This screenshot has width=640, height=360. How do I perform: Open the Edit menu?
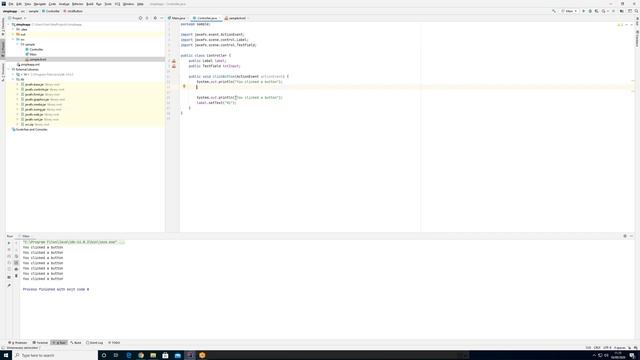tap(19, 4)
